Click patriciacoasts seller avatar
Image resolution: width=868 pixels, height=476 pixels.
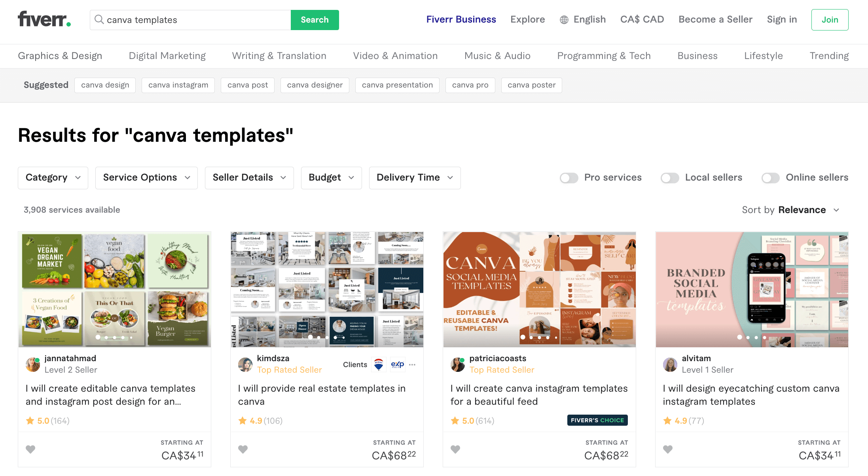458,364
